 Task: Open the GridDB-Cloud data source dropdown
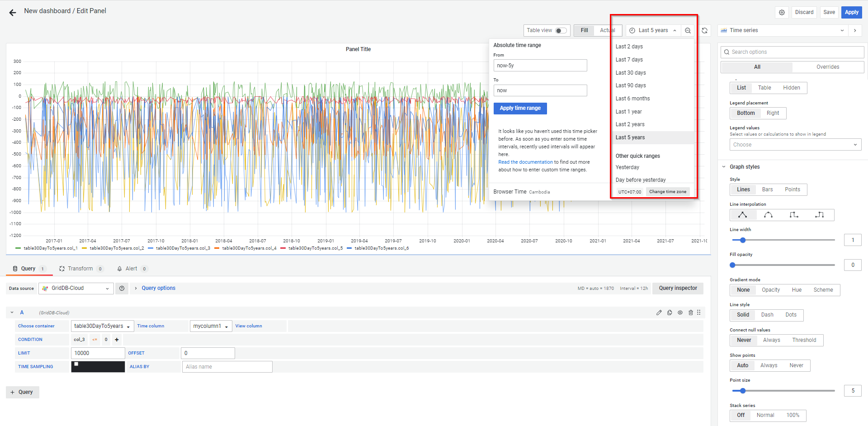[x=76, y=289]
